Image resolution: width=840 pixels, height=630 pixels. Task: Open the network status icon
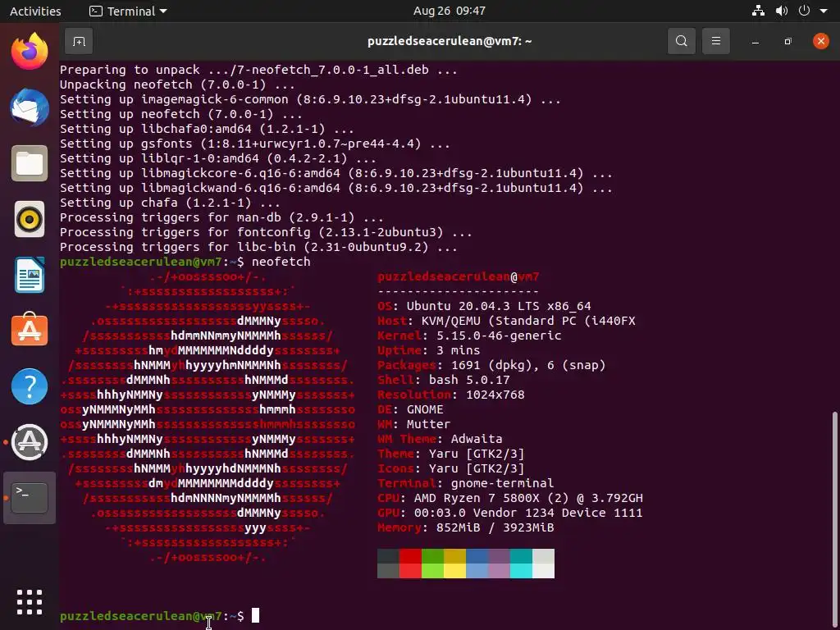click(x=758, y=11)
